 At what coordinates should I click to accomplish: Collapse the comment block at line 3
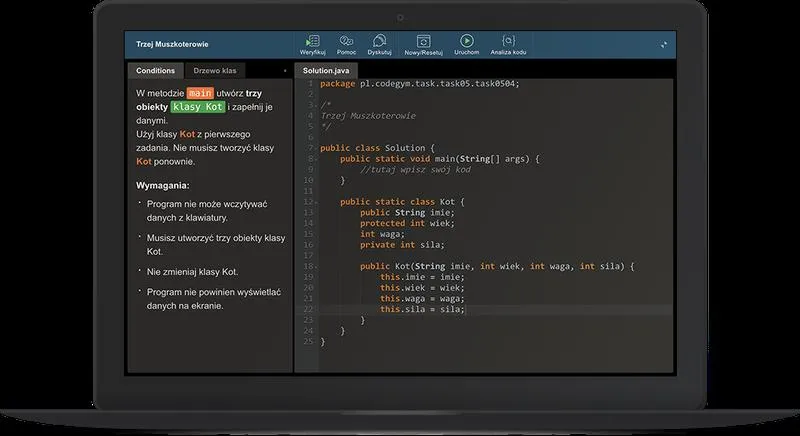[316, 105]
